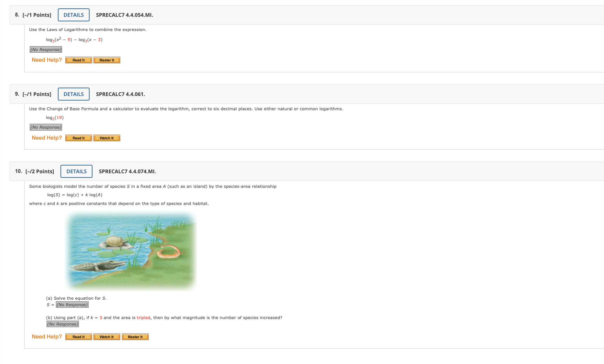Click the SPRECALC7 4.4.074.MI. question code
The width and height of the screenshot is (604, 364).
click(127, 171)
